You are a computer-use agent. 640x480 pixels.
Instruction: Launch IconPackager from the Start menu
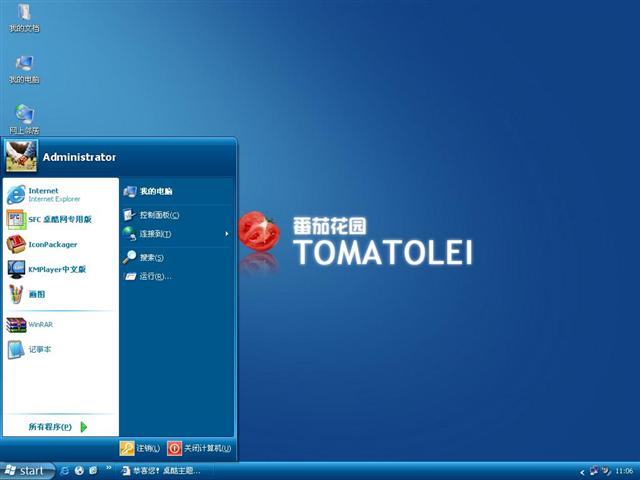[x=60, y=244]
